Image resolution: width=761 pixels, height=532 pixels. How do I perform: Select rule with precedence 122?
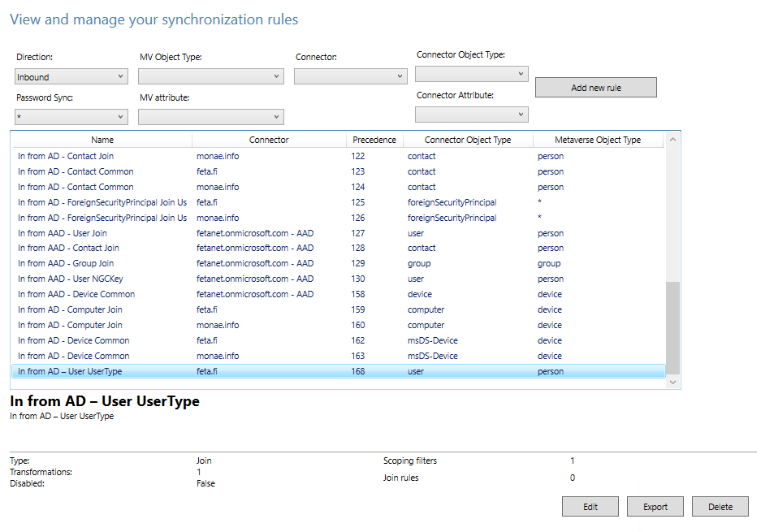point(358,156)
